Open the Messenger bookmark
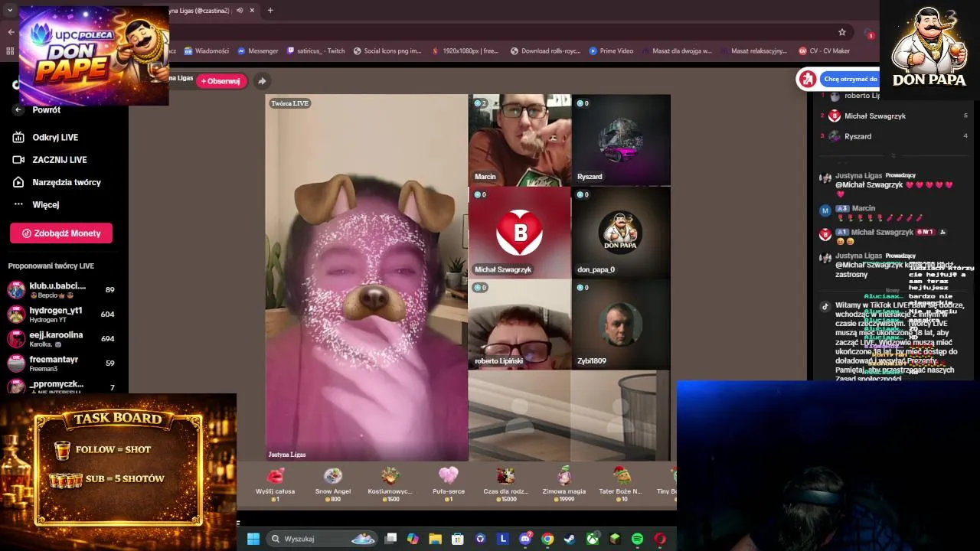The width and height of the screenshot is (980, 551). pyautogui.click(x=257, y=51)
